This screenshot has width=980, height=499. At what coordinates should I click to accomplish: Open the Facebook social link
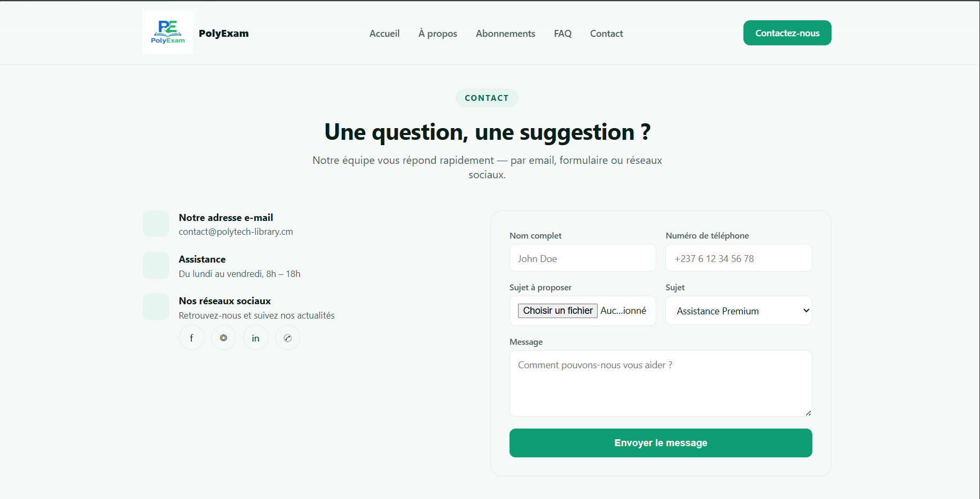(191, 338)
